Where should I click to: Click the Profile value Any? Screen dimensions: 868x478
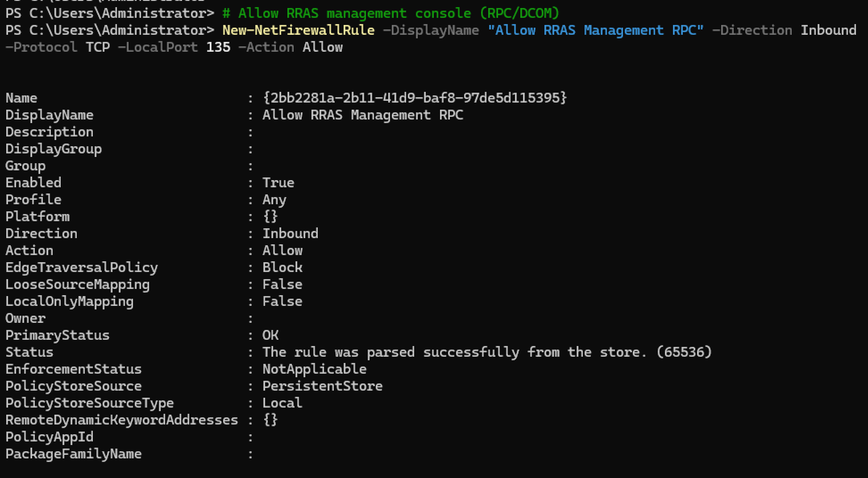(x=274, y=199)
